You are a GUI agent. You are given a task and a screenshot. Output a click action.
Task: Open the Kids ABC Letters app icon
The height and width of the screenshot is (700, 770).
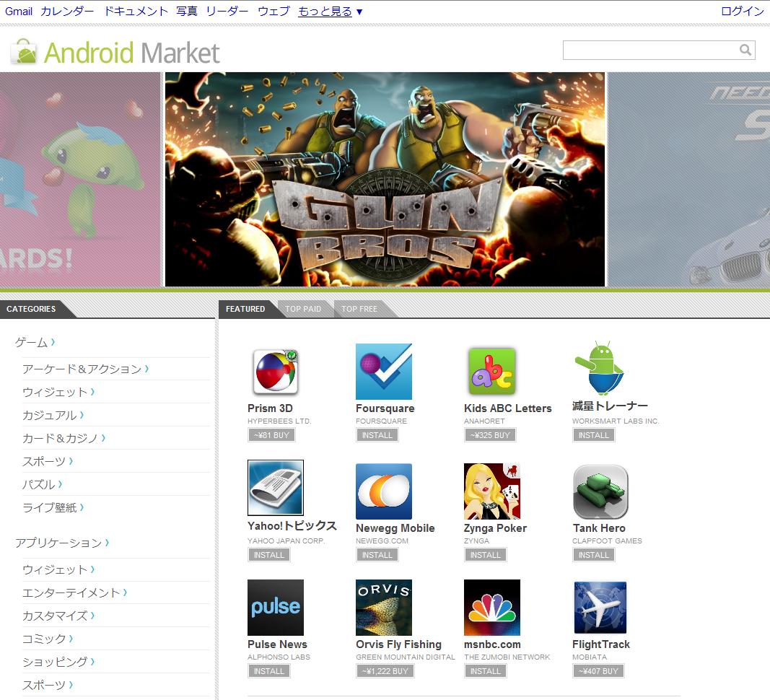491,372
